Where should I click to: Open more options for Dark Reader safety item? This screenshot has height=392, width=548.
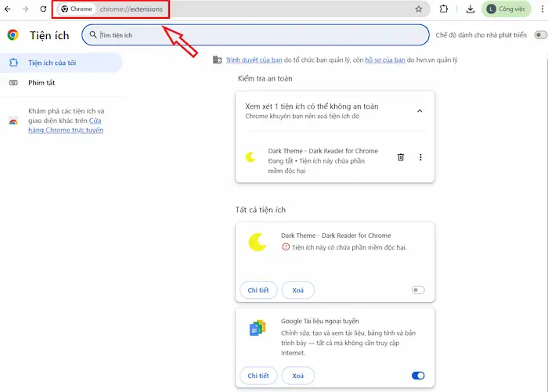click(420, 157)
